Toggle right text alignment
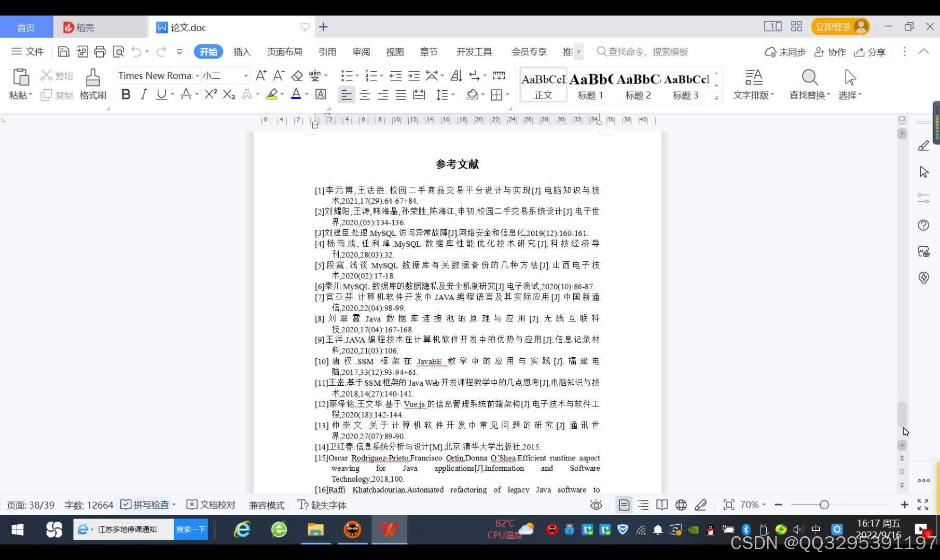The height and width of the screenshot is (560, 940). pyautogui.click(x=383, y=94)
